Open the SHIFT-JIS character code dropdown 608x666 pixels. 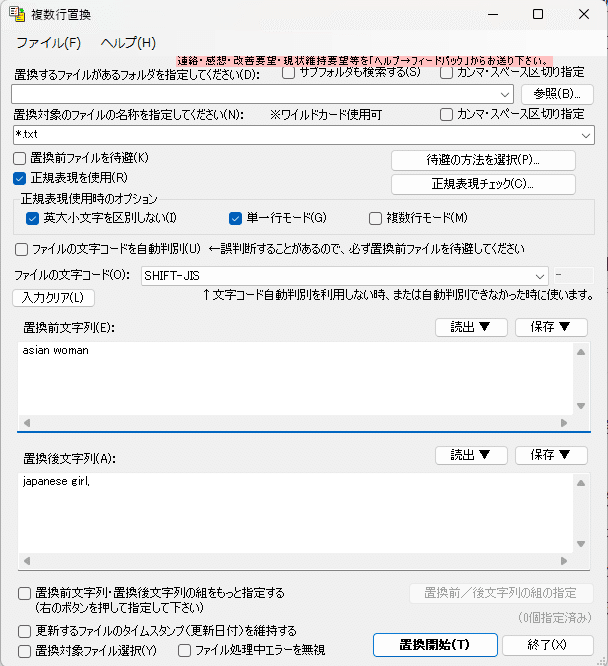point(345,276)
